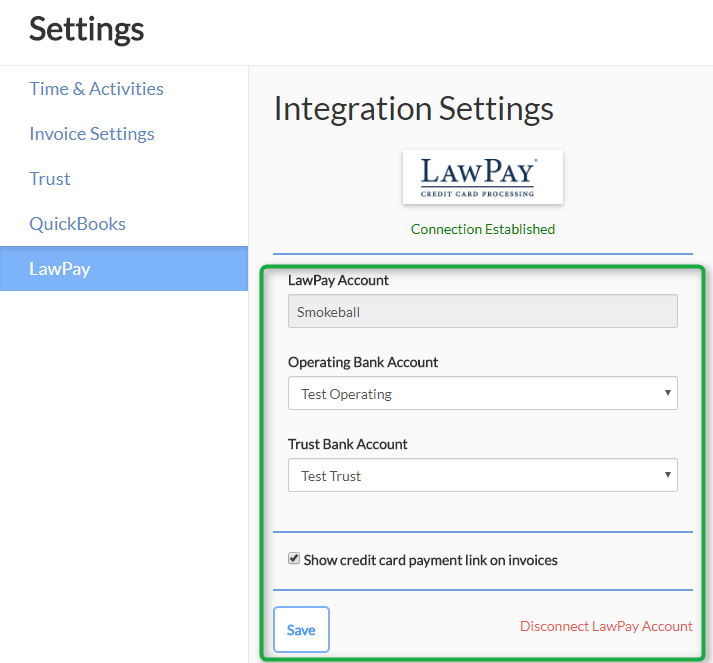Click the arrow on Test Operating dropdown
713x663 pixels.
[667, 393]
